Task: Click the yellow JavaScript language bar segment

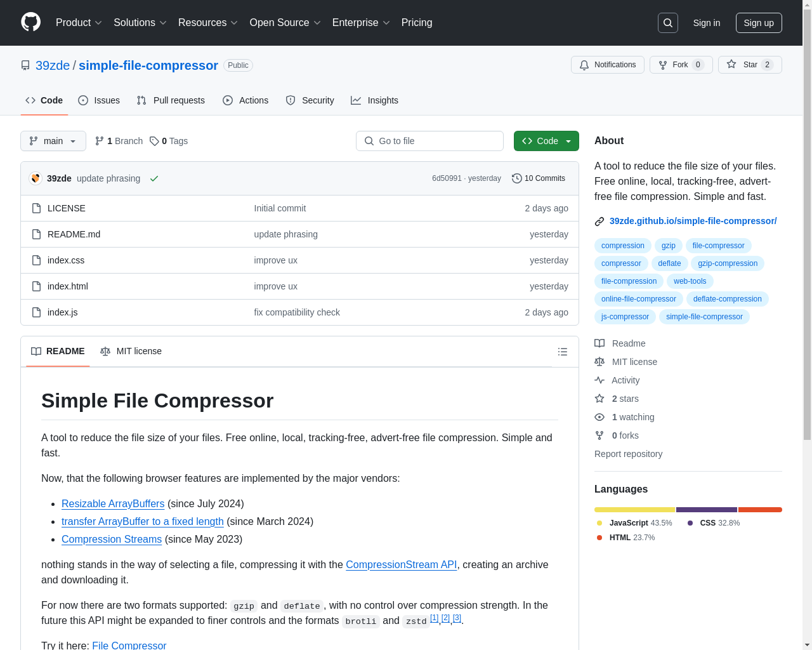Action: 634,510
